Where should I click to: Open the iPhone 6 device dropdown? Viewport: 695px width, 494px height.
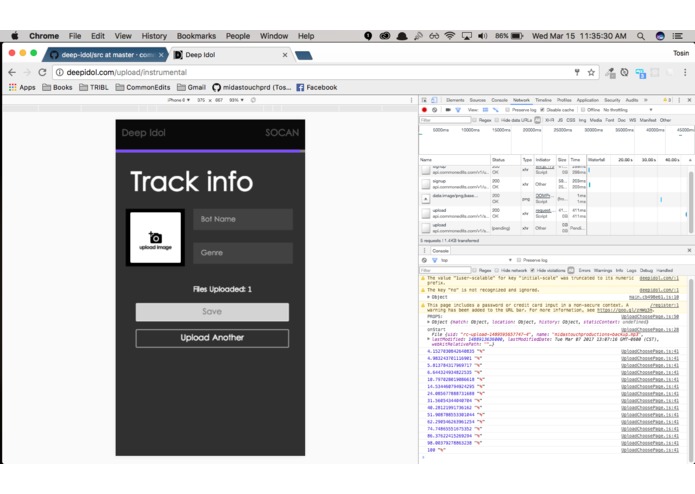(x=179, y=100)
